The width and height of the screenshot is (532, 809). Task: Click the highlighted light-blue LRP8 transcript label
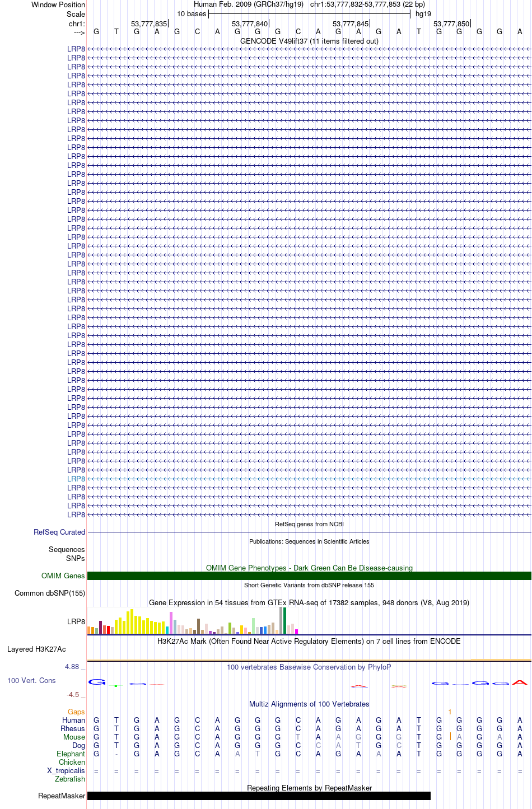[x=76, y=479]
